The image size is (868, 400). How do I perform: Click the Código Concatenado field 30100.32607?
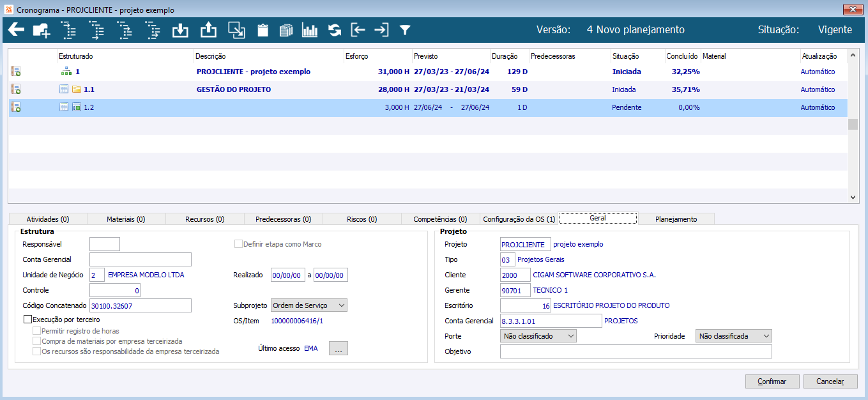141,305
